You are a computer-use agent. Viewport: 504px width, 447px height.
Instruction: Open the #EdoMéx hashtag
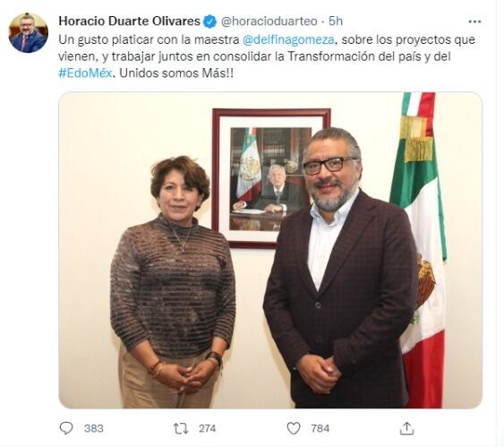pos(85,73)
